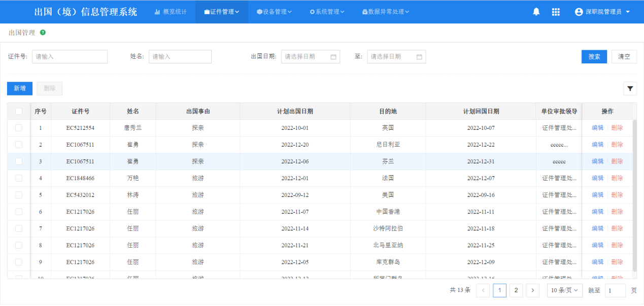Click the table filter funnel icon
Screen dimensions: 644x306
(x=630, y=89)
